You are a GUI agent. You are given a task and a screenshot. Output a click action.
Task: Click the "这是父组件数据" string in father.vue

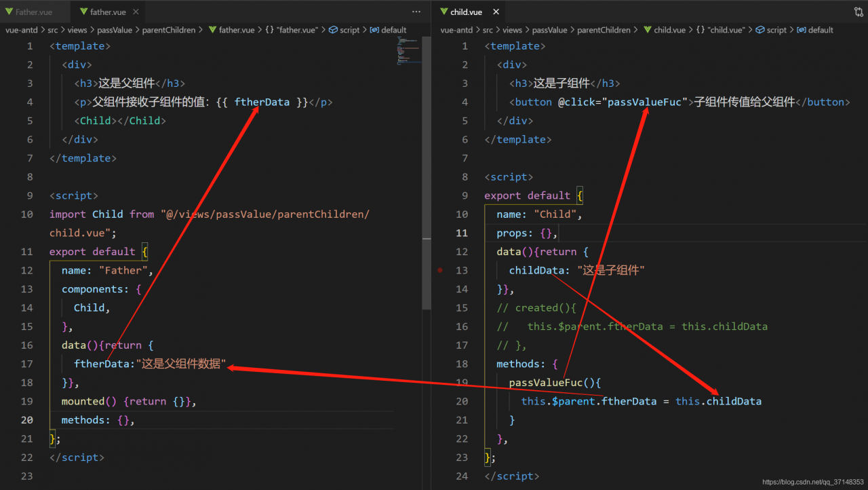(x=181, y=364)
